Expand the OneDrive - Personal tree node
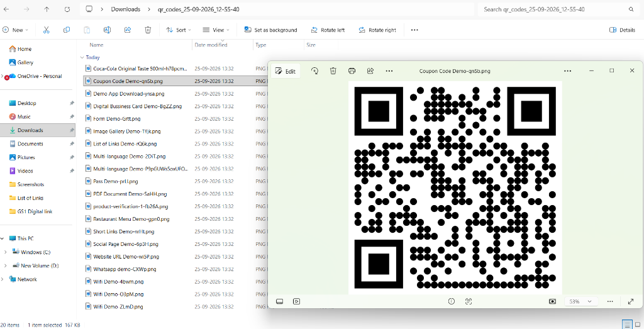This screenshot has width=644, height=329. (x=3, y=76)
